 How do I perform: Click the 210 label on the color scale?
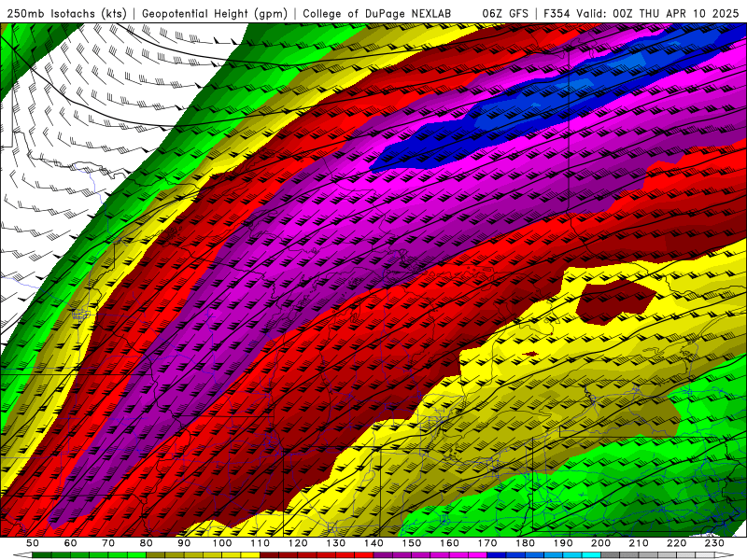point(639,543)
